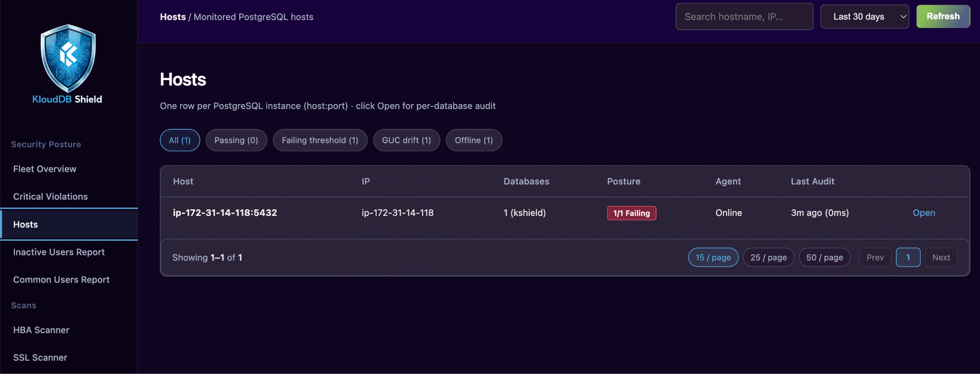Screen dimensions: 980x374
Task: Set pagination to 50 / page
Action: tap(824, 258)
